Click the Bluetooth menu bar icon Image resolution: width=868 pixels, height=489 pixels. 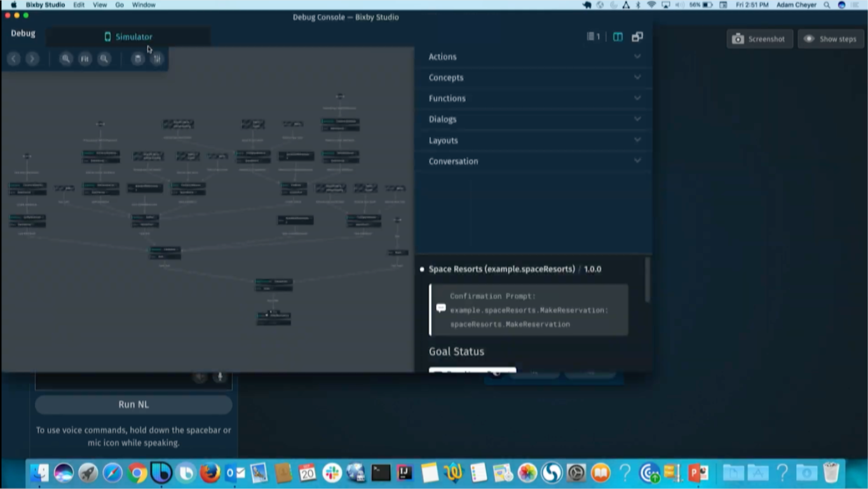[639, 4]
